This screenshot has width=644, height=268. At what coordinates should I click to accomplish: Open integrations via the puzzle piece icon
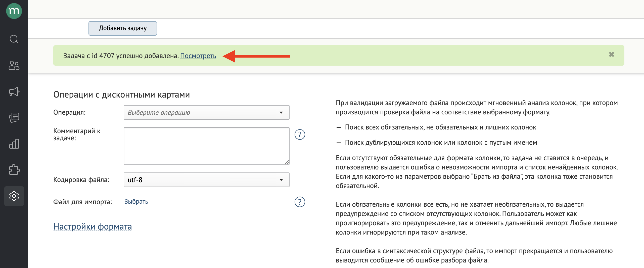pos(14,170)
